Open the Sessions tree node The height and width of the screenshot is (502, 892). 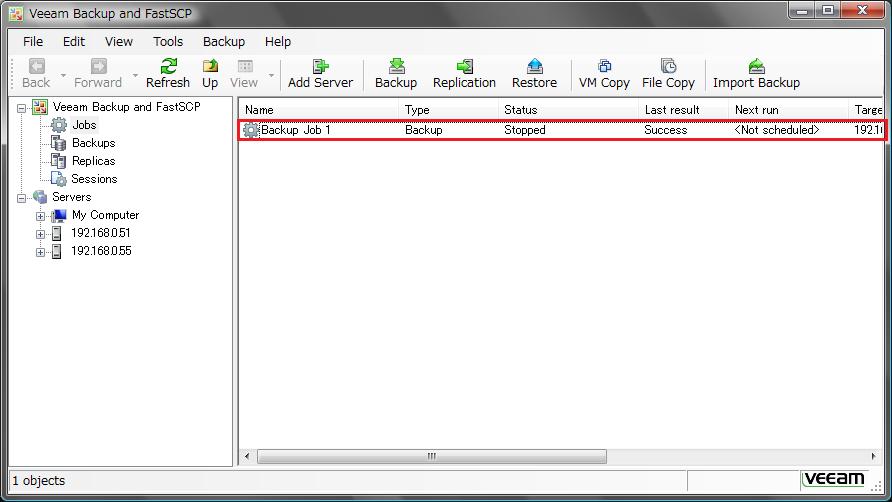tap(94, 179)
